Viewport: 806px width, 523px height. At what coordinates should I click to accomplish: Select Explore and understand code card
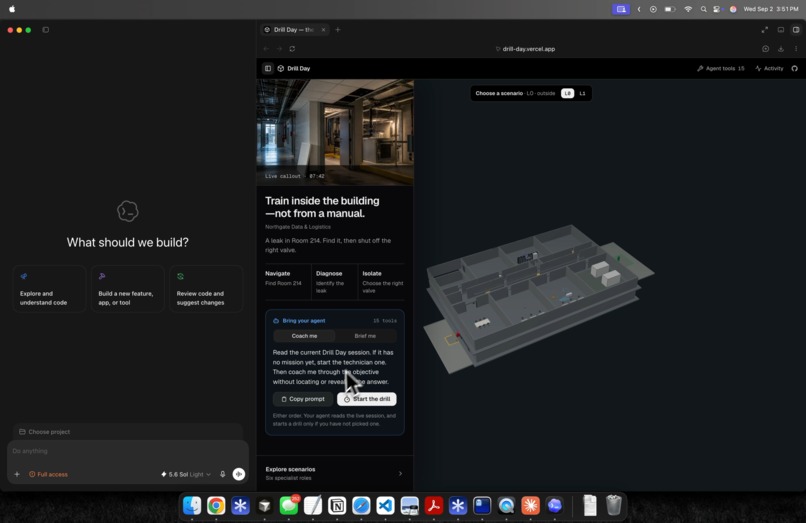coord(49,289)
